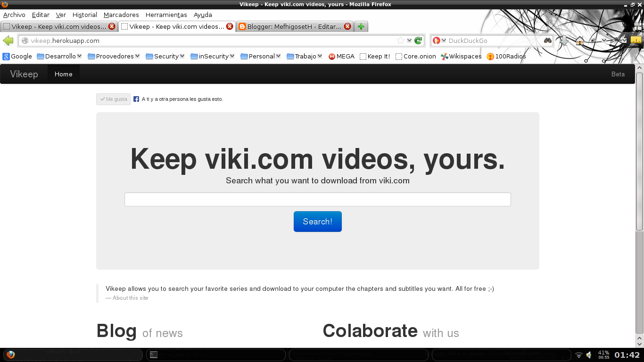
Task: Bookmark this page with star icon
Action: [x=401, y=41]
